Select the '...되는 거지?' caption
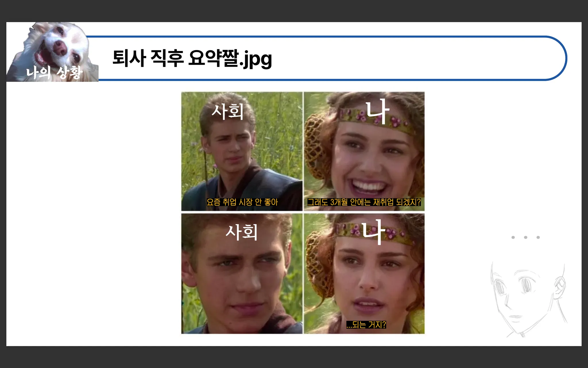This screenshot has width=588, height=368. click(x=366, y=325)
